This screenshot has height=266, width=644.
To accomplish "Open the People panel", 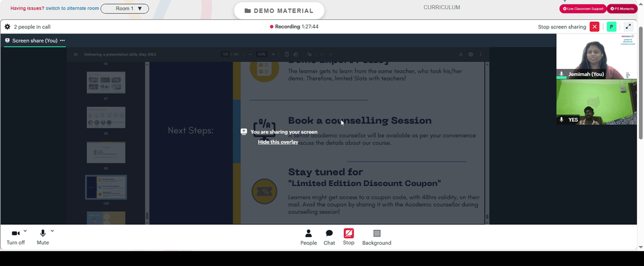I will [308, 237].
